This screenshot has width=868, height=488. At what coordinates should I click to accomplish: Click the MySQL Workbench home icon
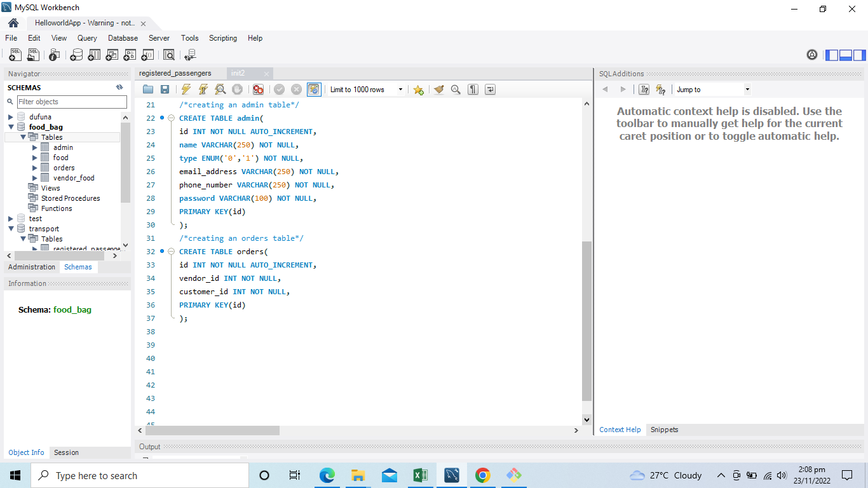[x=13, y=22]
